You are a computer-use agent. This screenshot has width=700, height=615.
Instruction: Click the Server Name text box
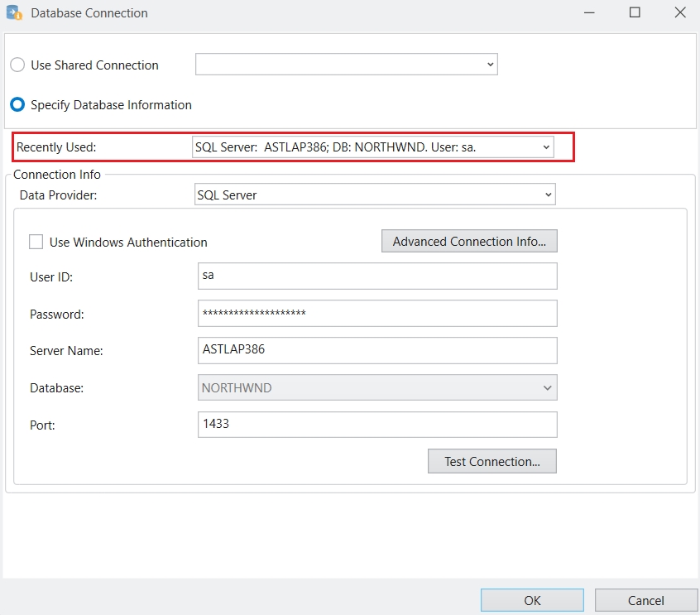point(377,350)
